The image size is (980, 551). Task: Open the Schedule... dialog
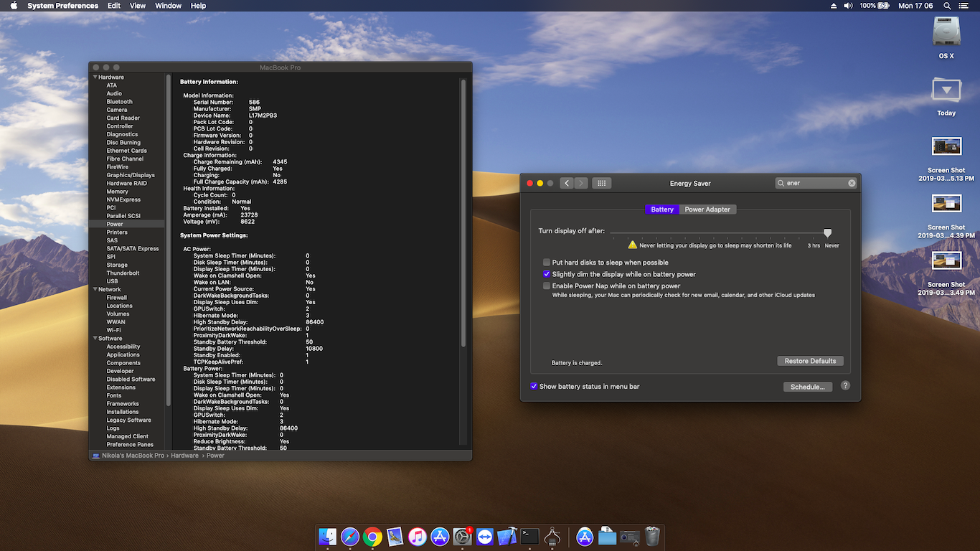[x=808, y=387]
